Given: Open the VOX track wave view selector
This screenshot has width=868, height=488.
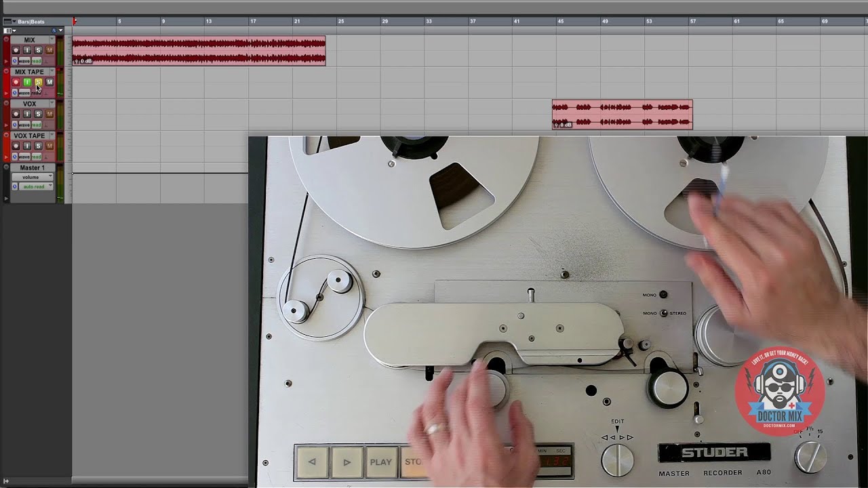Looking at the screenshot, I should [24, 125].
